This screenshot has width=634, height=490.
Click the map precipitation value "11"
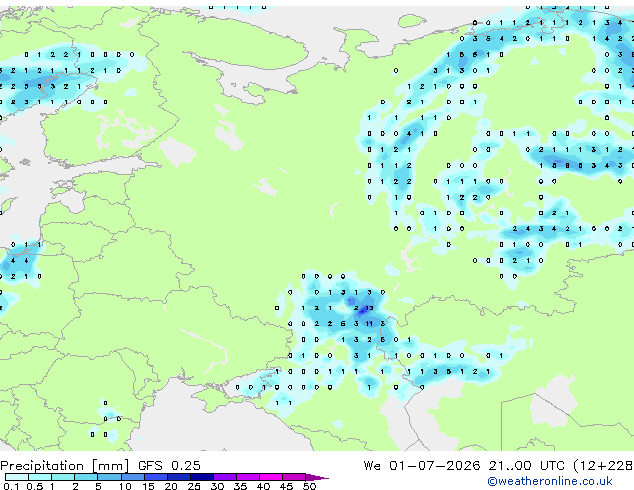[x=369, y=324]
